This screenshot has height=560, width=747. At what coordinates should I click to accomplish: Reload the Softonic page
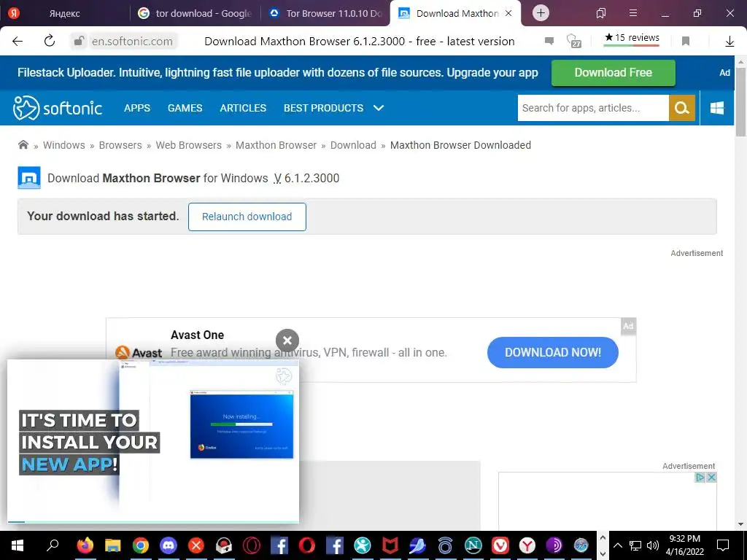pos(50,41)
